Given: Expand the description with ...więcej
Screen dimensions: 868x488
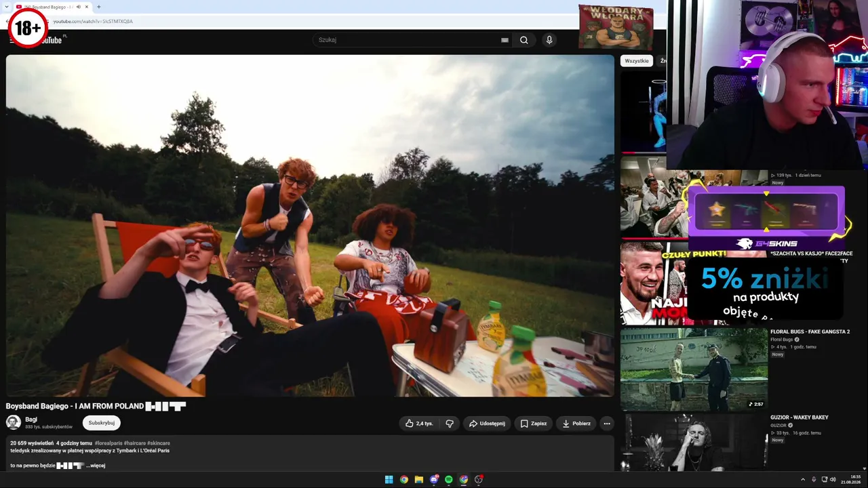Looking at the screenshot, I should click(x=96, y=466).
